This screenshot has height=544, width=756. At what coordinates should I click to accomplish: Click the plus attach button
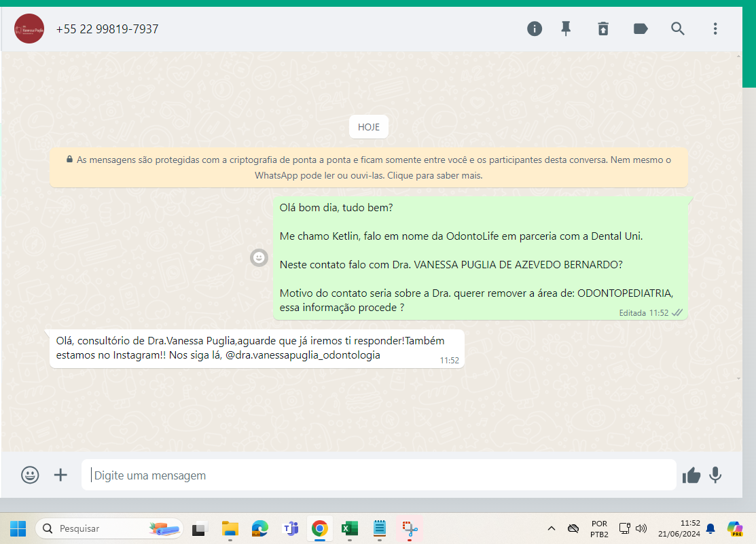point(60,475)
